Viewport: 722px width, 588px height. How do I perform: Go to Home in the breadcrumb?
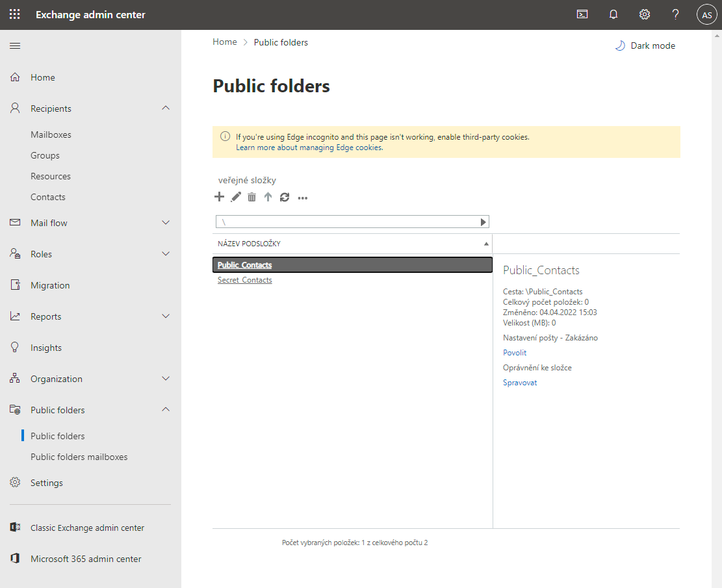click(x=225, y=42)
